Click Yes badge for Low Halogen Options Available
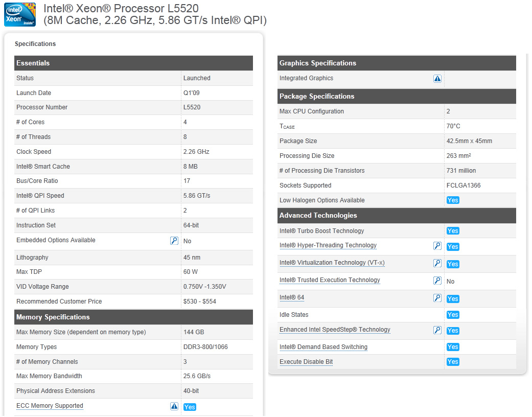Image resolution: width=532 pixels, height=417 pixels. tap(453, 200)
